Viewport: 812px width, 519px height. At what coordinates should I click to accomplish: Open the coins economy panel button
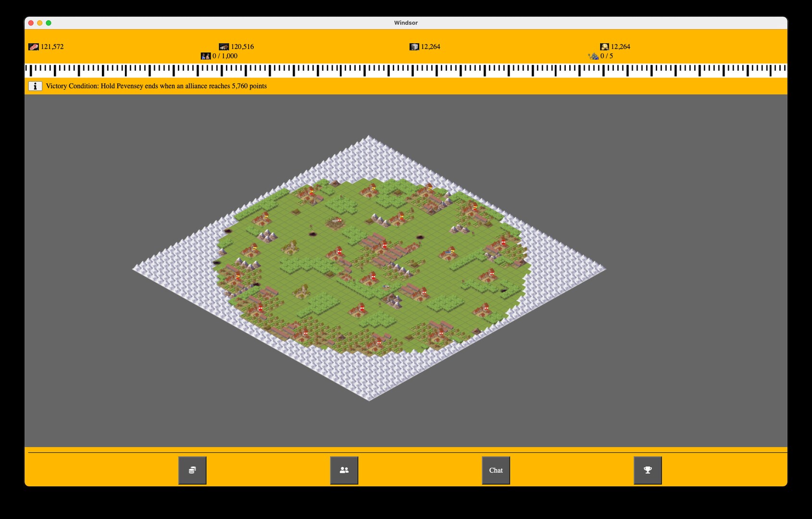pyautogui.click(x=192, y=470)
